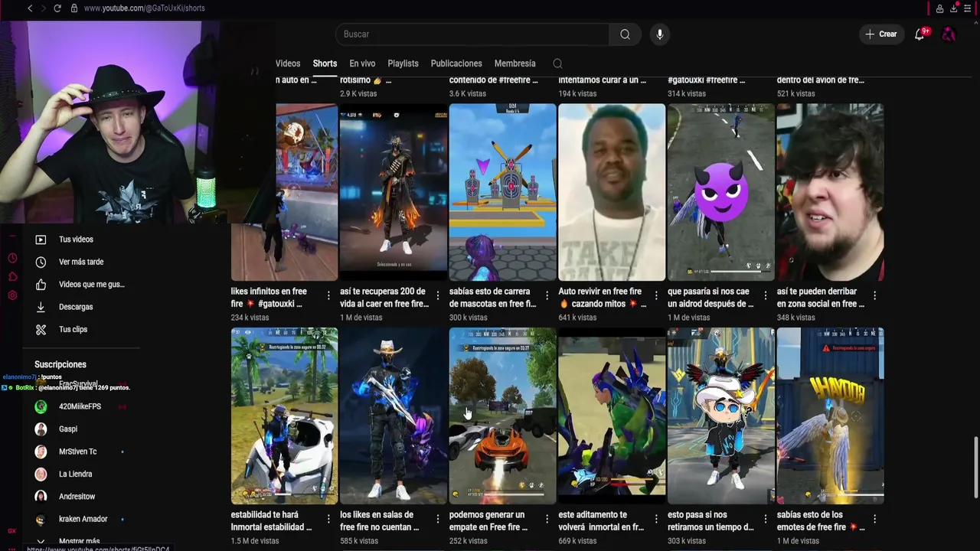Open kraken Amador subscription channel

[83, 519]
